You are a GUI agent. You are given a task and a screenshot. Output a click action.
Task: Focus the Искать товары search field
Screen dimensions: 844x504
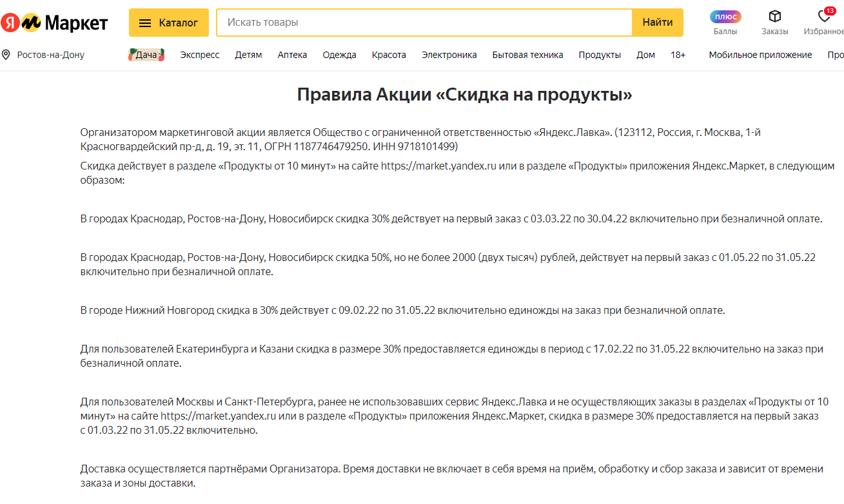424,23
